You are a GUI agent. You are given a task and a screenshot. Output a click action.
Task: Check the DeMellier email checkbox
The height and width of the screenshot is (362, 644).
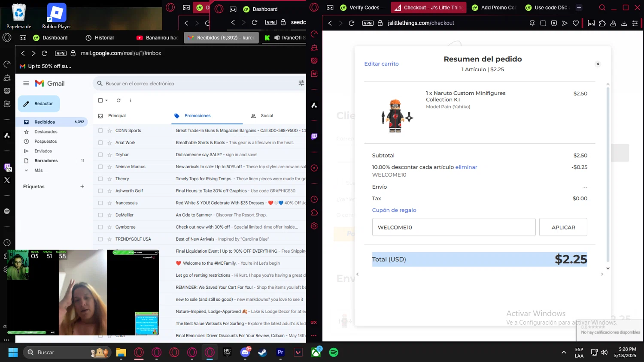100,215
